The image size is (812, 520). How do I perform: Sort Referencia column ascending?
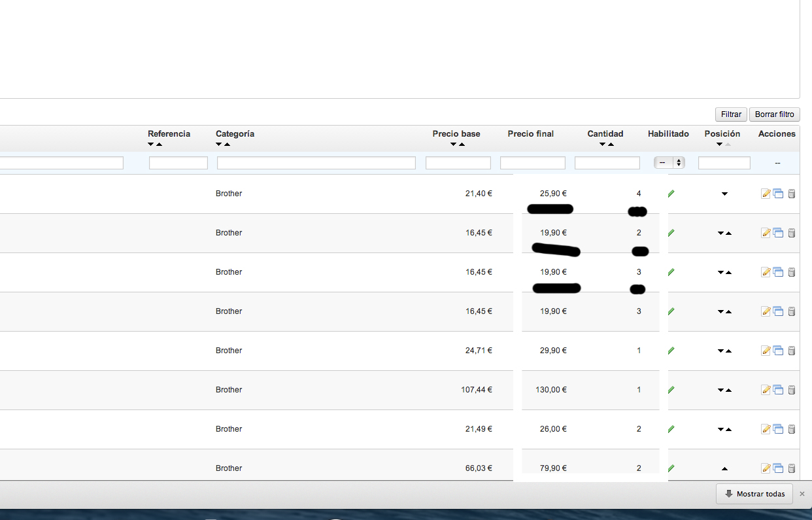(159, 145)
